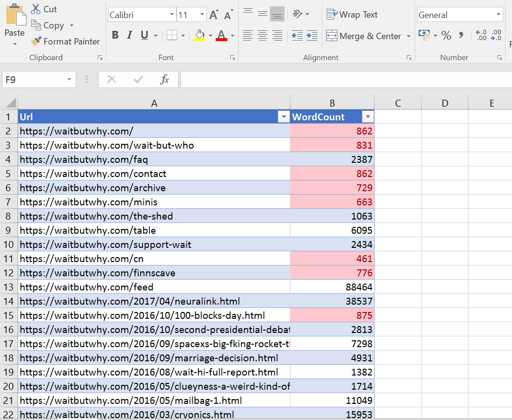Image resolution: width=512 pixels, height=420 pixels.
Task: Click the Paste clipboard icon
Action: (16, 15)
